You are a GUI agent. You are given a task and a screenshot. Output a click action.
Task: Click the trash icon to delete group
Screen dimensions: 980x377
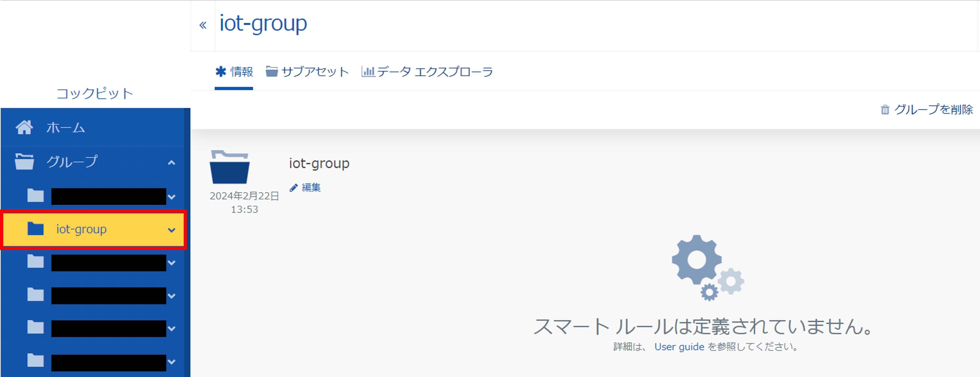click(x=885, y=110)
